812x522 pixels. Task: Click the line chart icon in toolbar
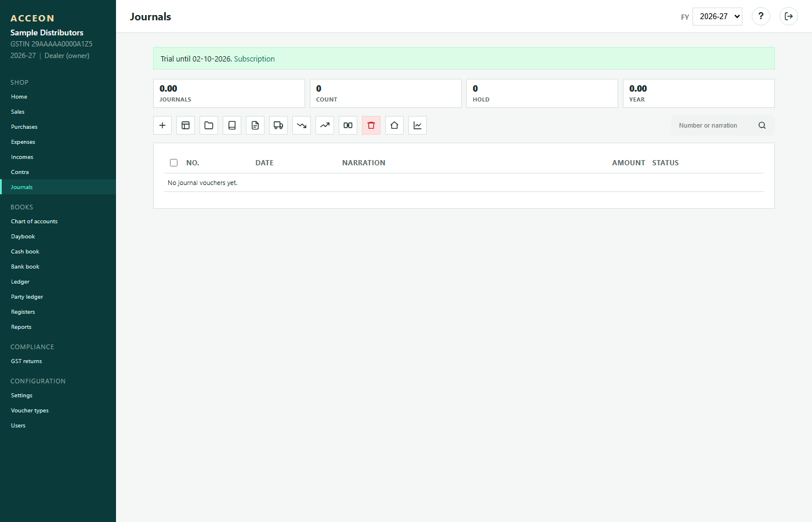pyautogui.click(x=418, y=125)
